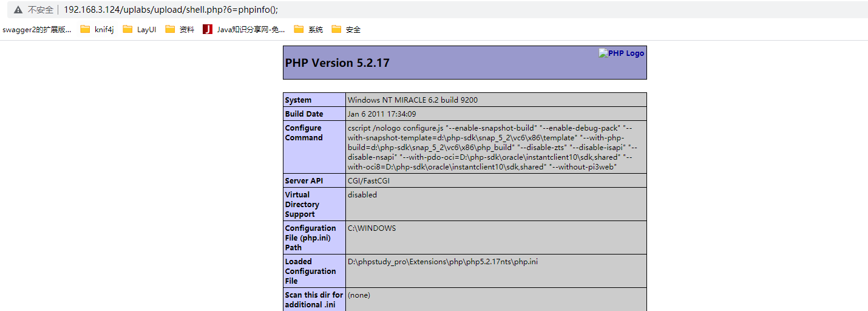Open the 系统 bookmark folder

point(308,29)
